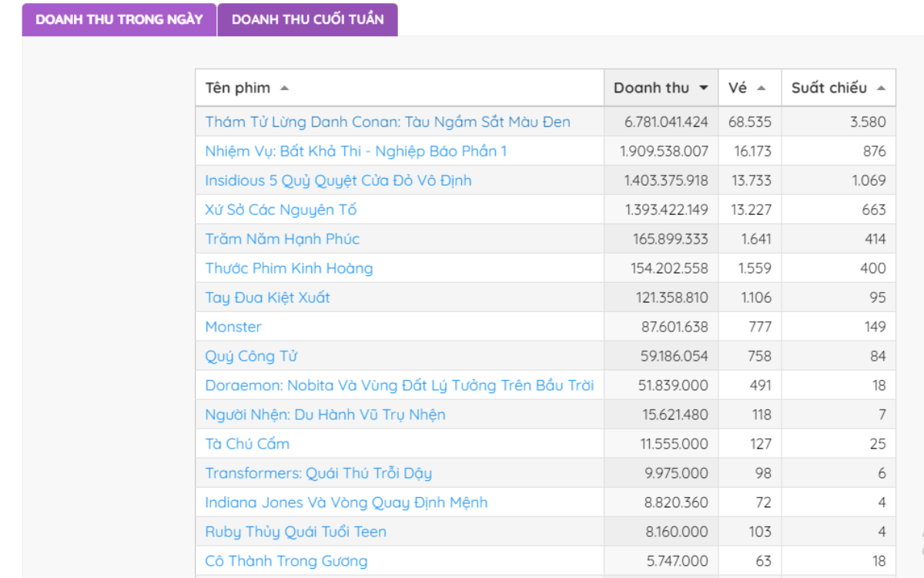The height and width of the screenshot is (578, 924).
Task: Sort by Tên phim column arrow
Action: click(x=284, y=88)
